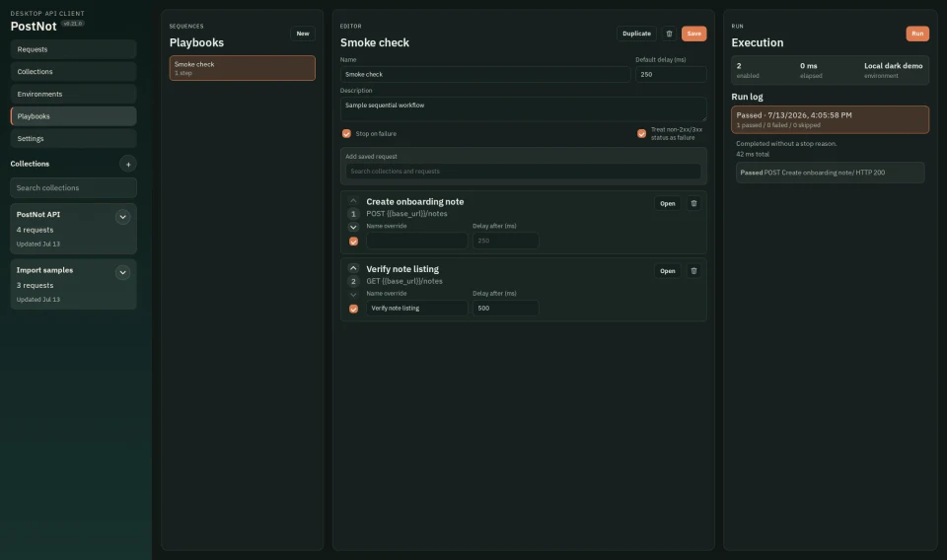
Task: Select the Smoke check playbook entry
Action: click(x=243, y=68)
